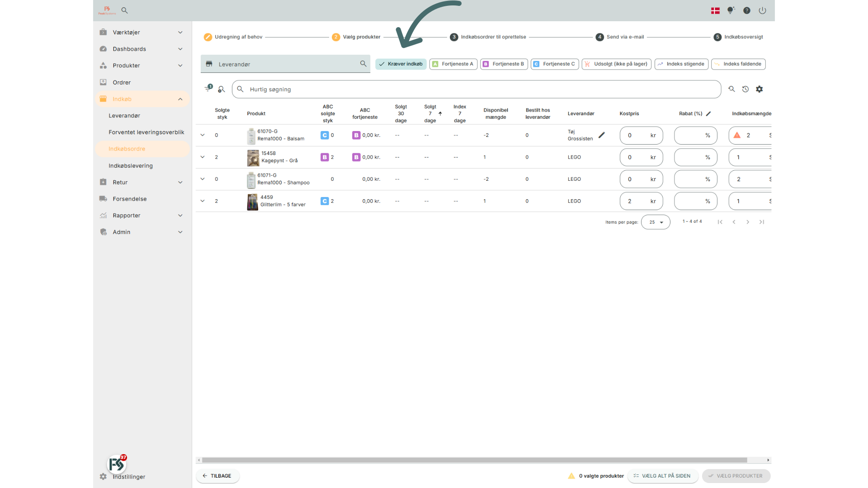This screenshot has height=488, width=868.
Task: Toggle the Kræver indkøb filter chip
Action: (401, 64)
